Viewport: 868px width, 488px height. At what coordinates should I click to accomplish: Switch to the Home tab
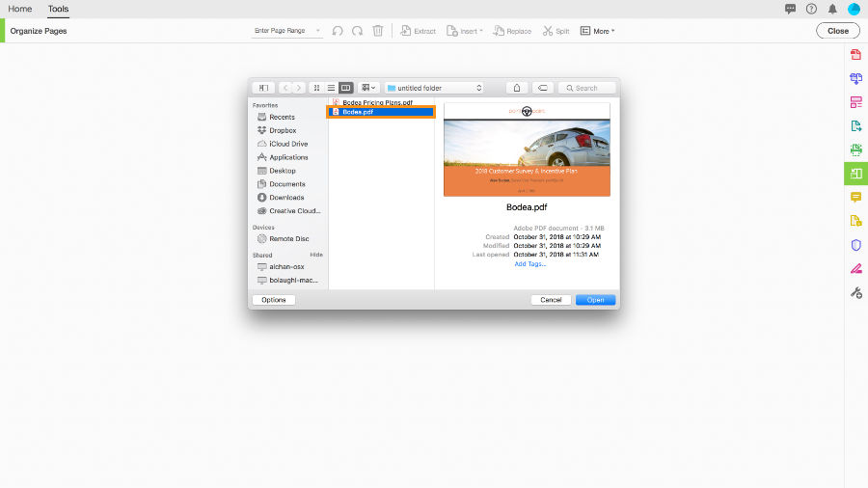click(20, 9)
